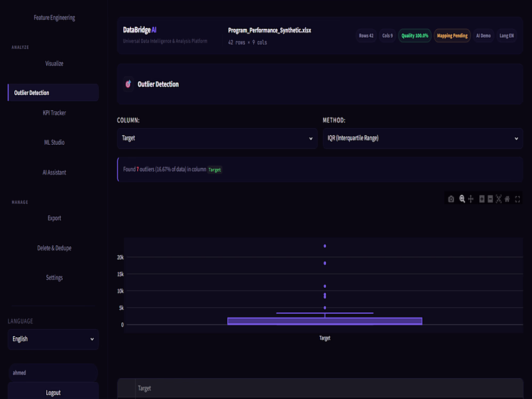This screenshot has width=532, height=399.
Task: Click the highest outlier point above 20k
Action: [325, 246]
